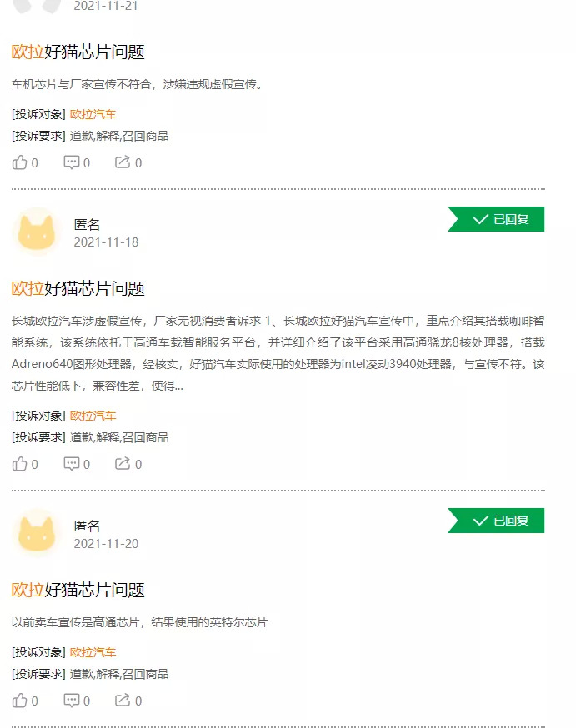Open comments on the 2021-11-21 complaint
576x728 pixels.
(73, 162)
